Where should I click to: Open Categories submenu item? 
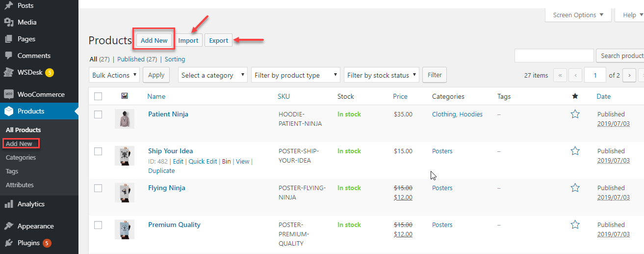pos(21,157)
